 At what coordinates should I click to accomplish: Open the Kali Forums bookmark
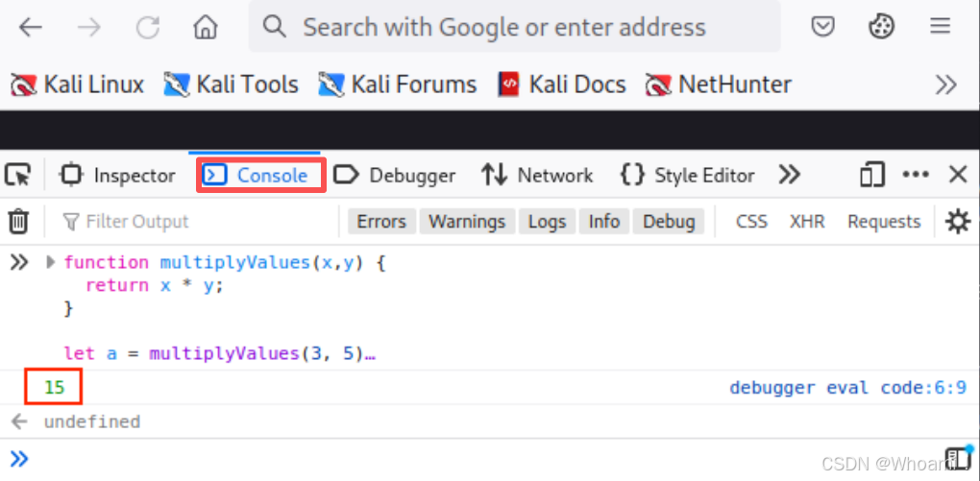tap(398, 84)
